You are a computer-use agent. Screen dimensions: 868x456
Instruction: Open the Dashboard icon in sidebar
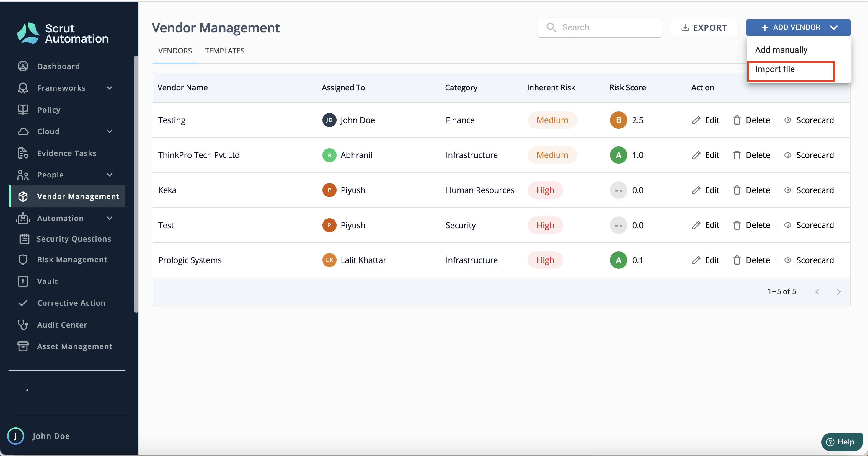[x=23, y=66]
